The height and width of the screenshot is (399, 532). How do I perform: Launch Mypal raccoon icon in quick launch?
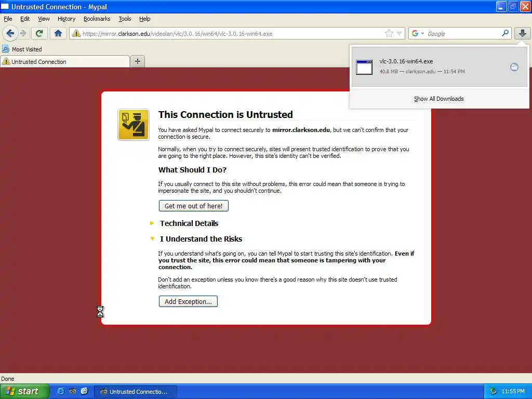72,391
